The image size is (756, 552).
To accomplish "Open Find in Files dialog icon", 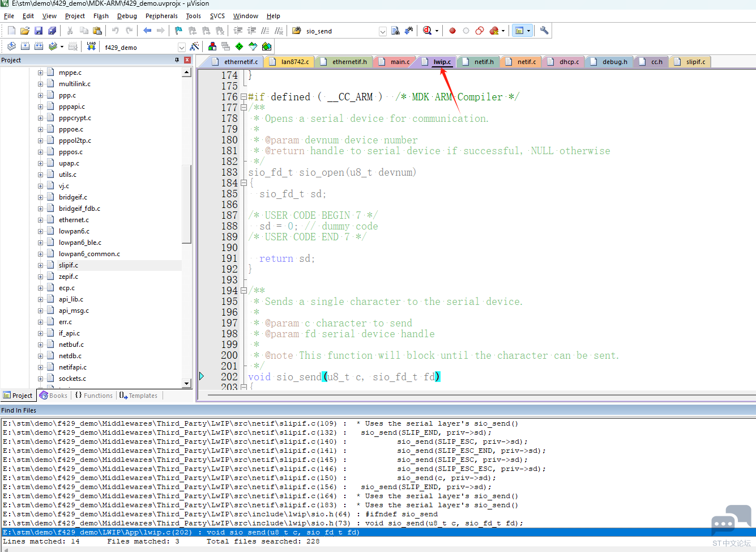I will [x=297, y=31].
